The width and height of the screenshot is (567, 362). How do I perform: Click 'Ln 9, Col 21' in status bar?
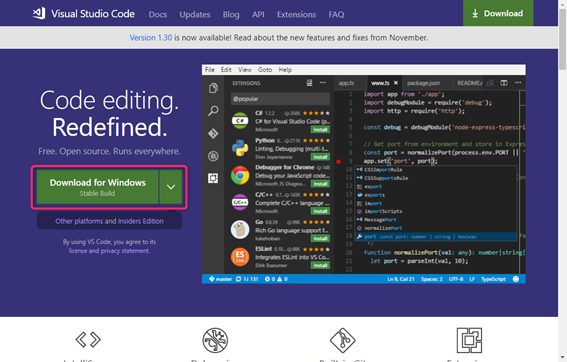pos(401,279)
